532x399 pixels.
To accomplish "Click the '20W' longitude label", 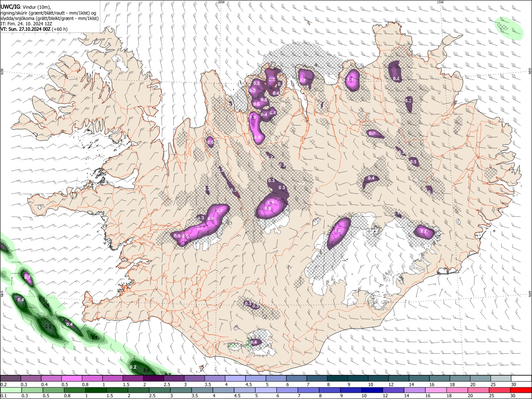I will tap(221, 2).
